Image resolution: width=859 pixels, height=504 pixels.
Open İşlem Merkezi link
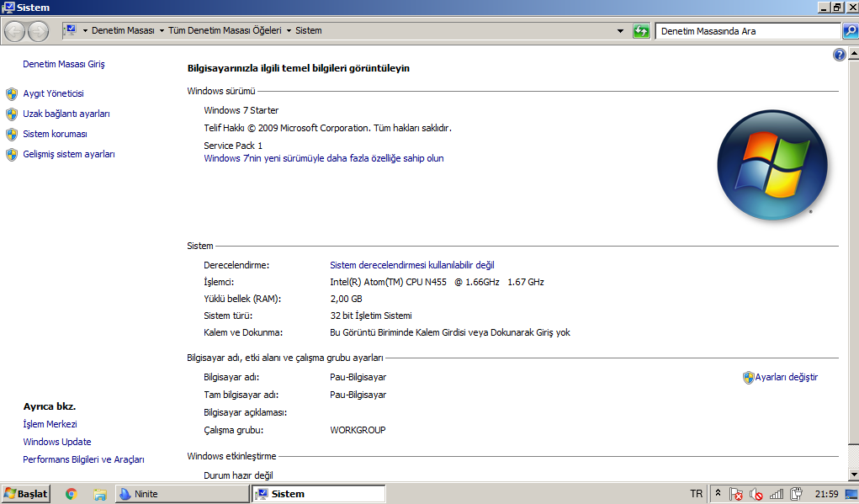[50, 425]
